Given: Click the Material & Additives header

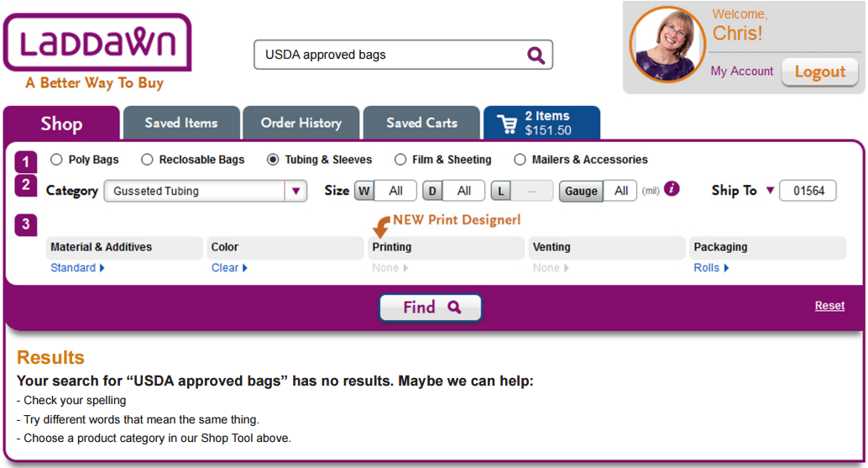Looking at the screenshot, I should click(124, 248).
